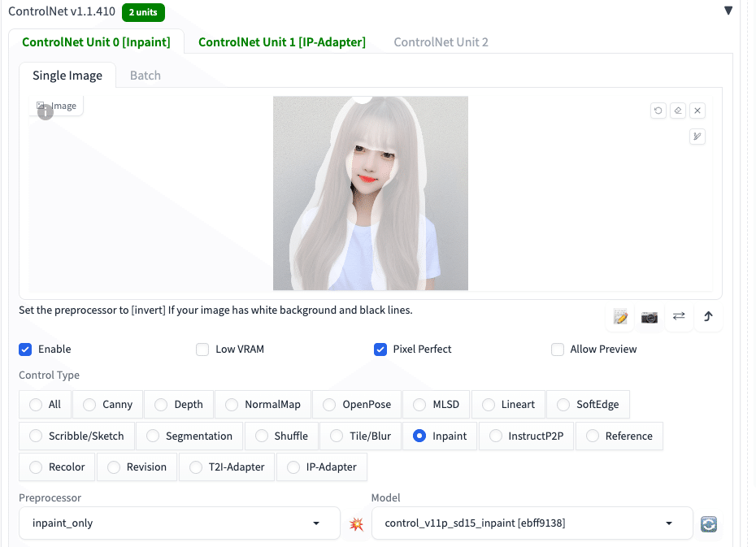Choose the T2I-Adapter control type
Viewport: 756px width, 547px height.
[x=227, y=467]
